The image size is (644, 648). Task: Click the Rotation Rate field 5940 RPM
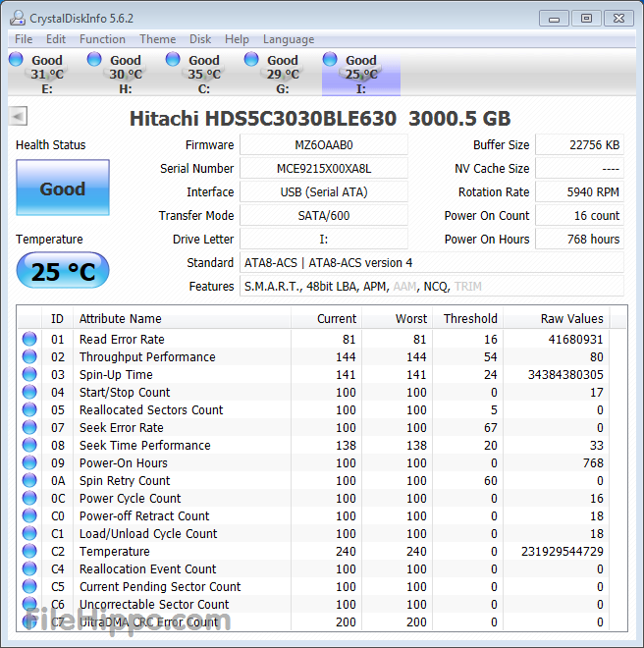[579, 192]
